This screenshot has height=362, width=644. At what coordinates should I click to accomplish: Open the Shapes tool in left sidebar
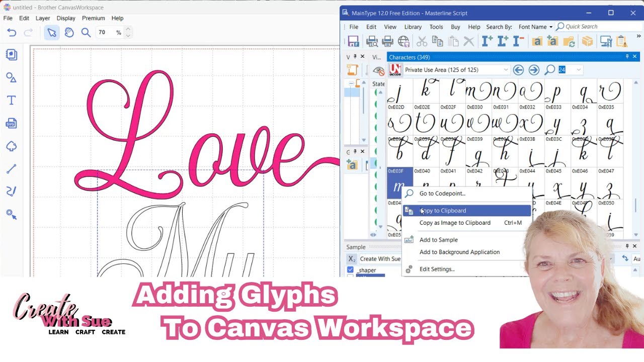11,77
